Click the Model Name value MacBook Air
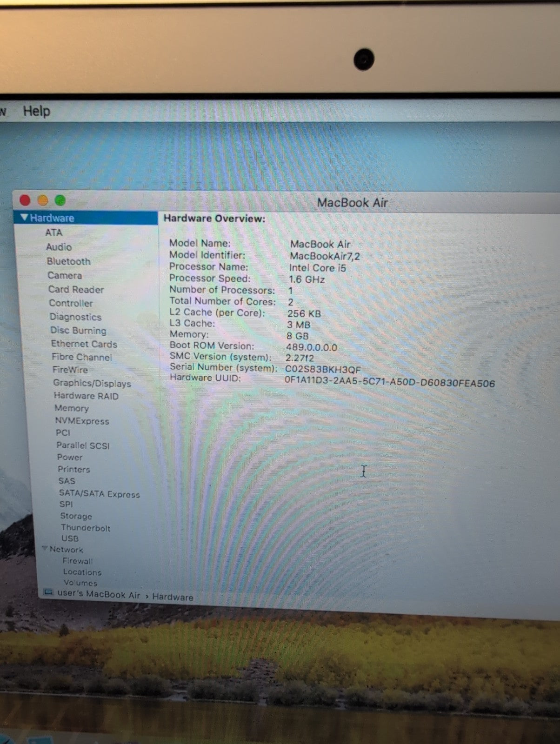 click(x=320, y=244)
